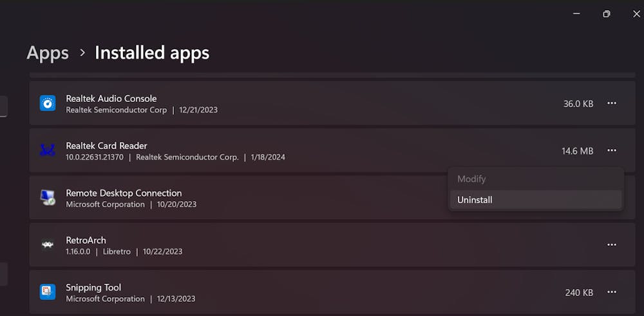Close the Settings window
This screenshot has width=644, height=316.
tap(636, 14)
